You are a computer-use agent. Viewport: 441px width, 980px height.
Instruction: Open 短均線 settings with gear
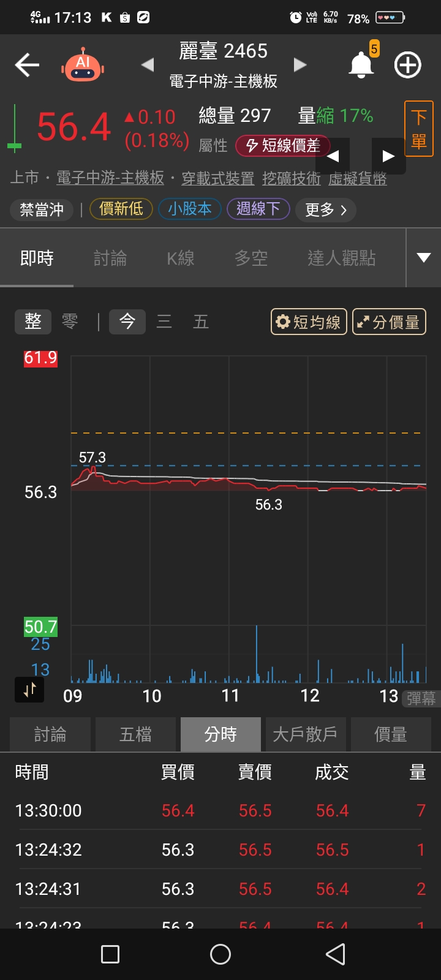pyautogui.click(x=309, y=322)
